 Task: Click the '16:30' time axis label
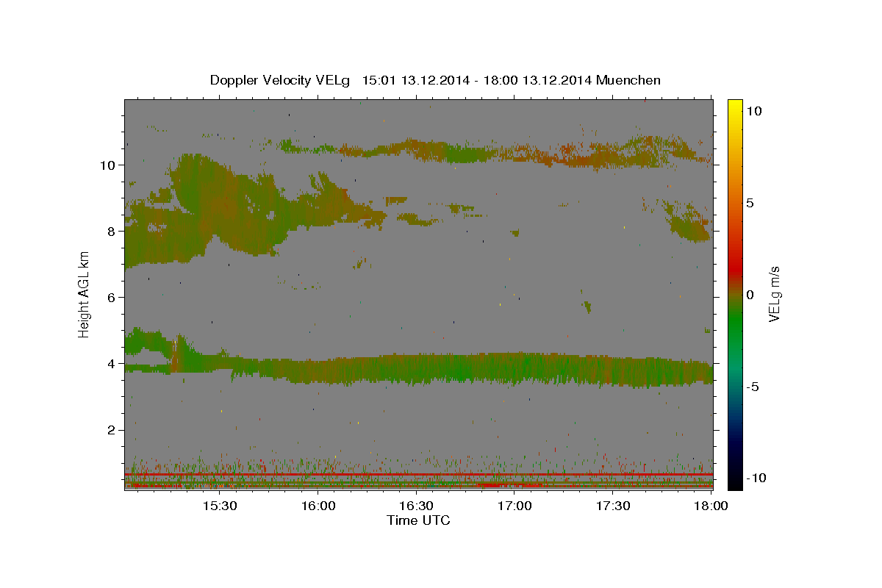tap(416, 506)
